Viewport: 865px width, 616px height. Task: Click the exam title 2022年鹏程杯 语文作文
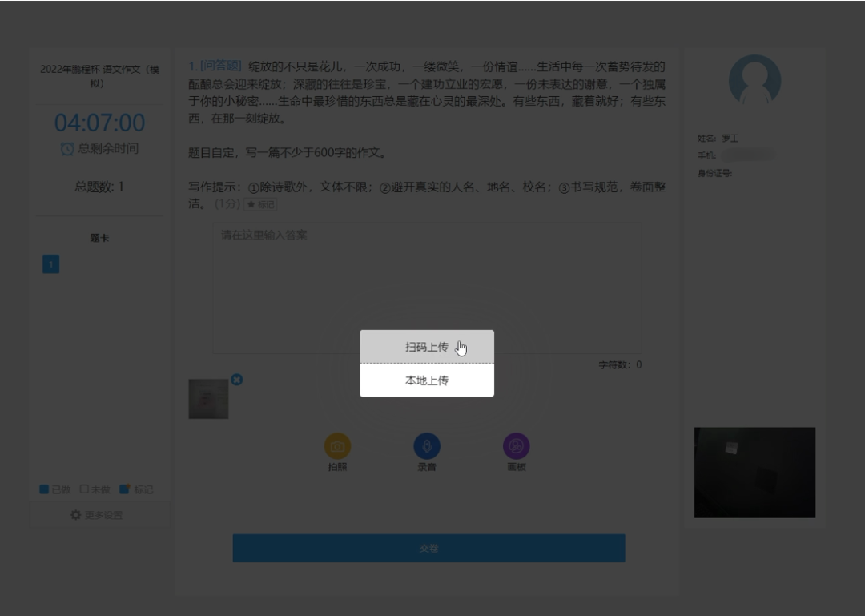point(99,76)
